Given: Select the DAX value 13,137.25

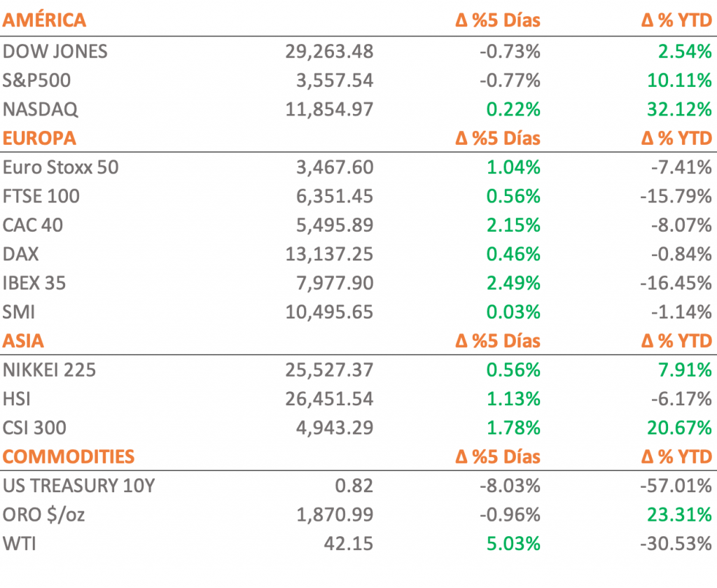Looking at the screenshot, I should tap(329, 254).
